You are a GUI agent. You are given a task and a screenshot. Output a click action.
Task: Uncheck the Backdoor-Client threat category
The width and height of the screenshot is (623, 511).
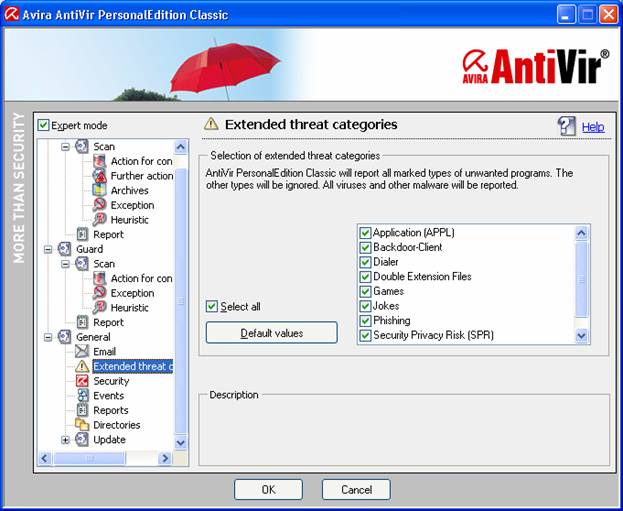(365, 247)
